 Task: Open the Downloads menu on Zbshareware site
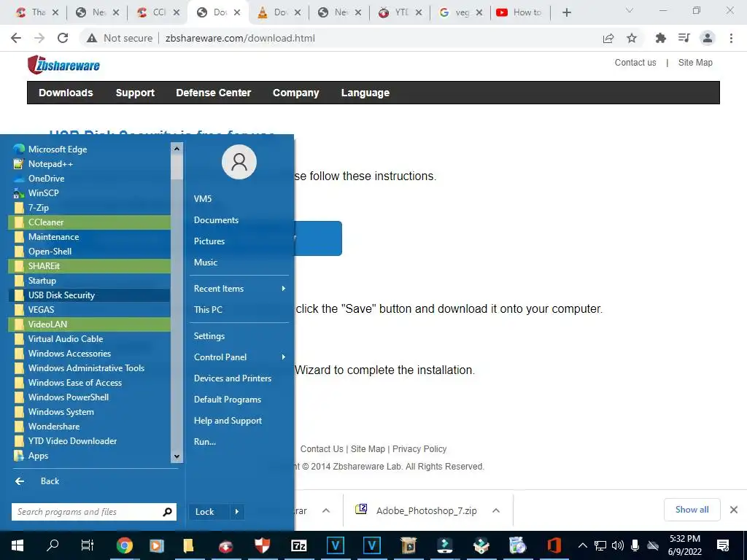66,93
